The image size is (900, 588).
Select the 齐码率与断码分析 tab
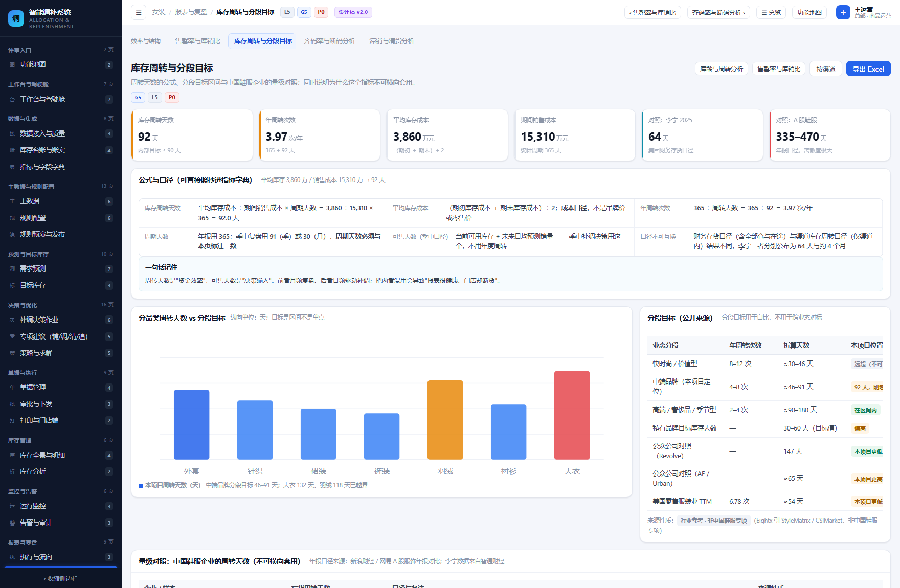(329, 41)
